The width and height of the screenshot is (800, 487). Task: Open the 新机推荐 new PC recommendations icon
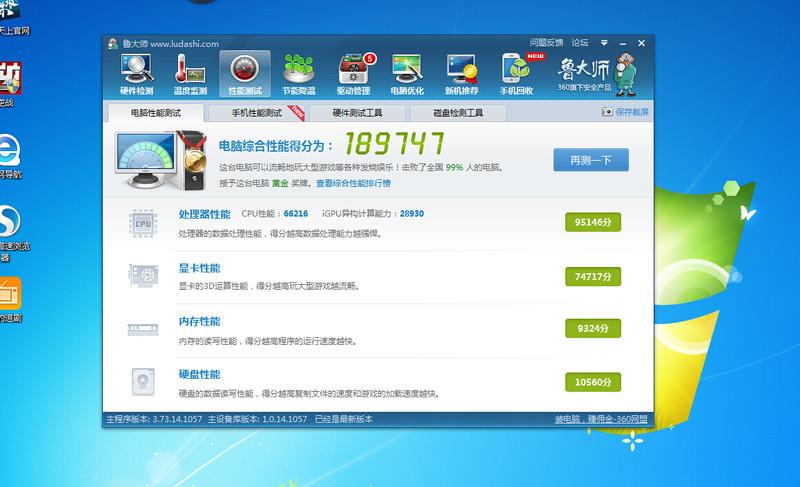462,74
